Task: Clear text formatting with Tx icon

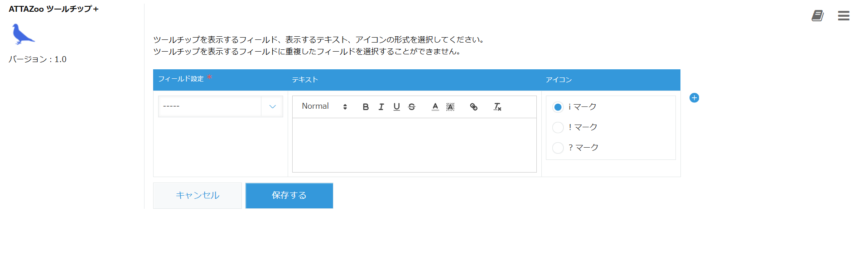Action: point(497,107)
